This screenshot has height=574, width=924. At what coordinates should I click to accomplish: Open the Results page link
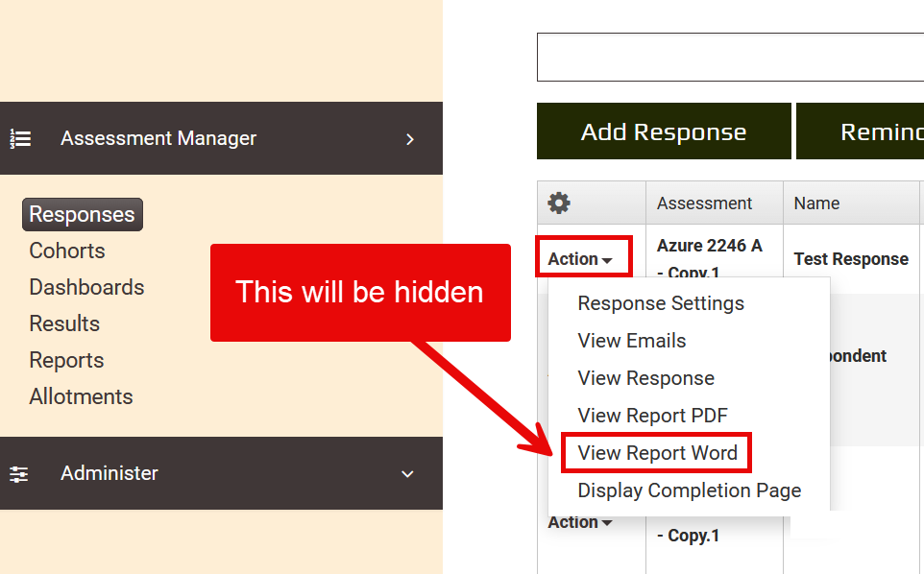64,323
